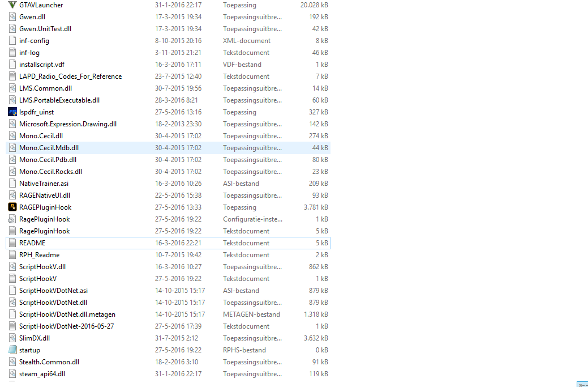Viewport: 588px width, 387px height.
Task: Select the inf-log file name
Action: (29, 53)
